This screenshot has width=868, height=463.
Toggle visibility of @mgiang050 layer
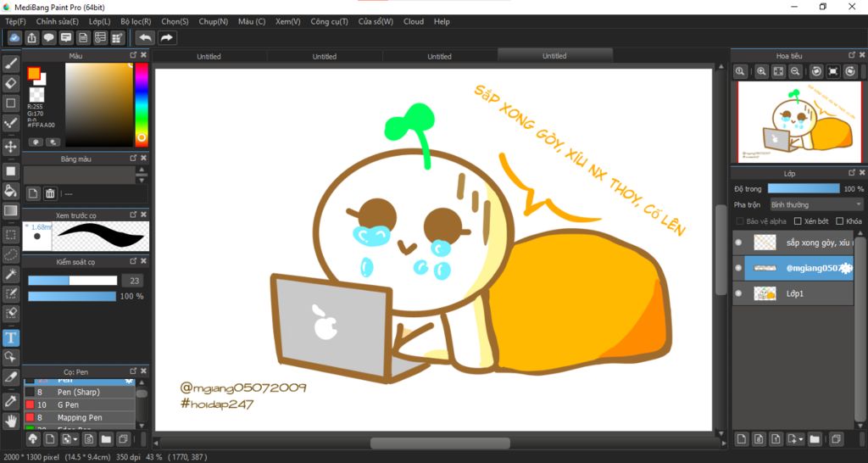point(738,268)
